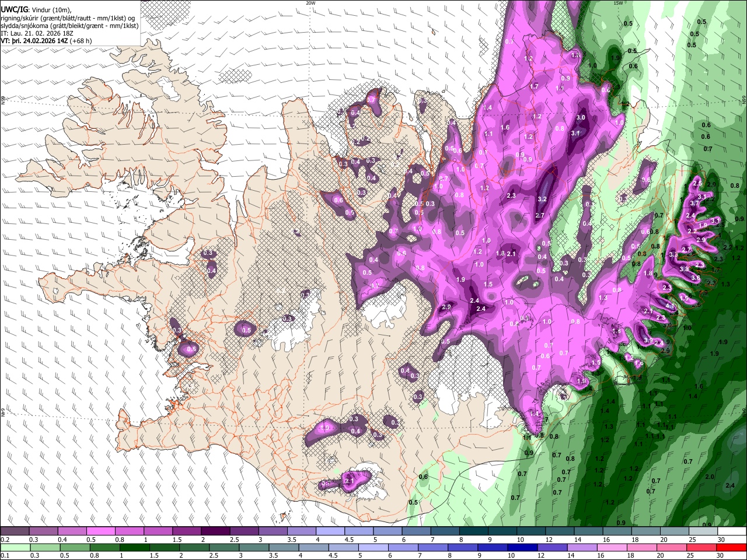Click the white legend swatch labeled 30
Screen dimensions: 747x560
point(732,531)
